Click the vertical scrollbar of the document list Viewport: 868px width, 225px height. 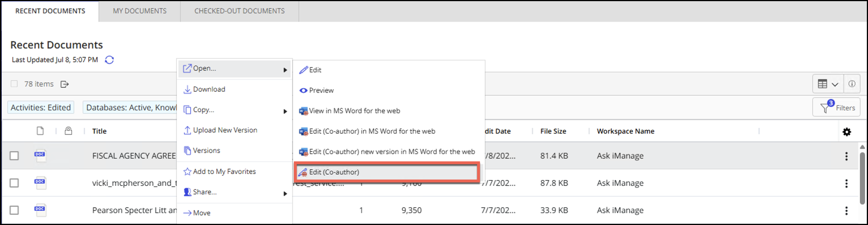[862, 175]
